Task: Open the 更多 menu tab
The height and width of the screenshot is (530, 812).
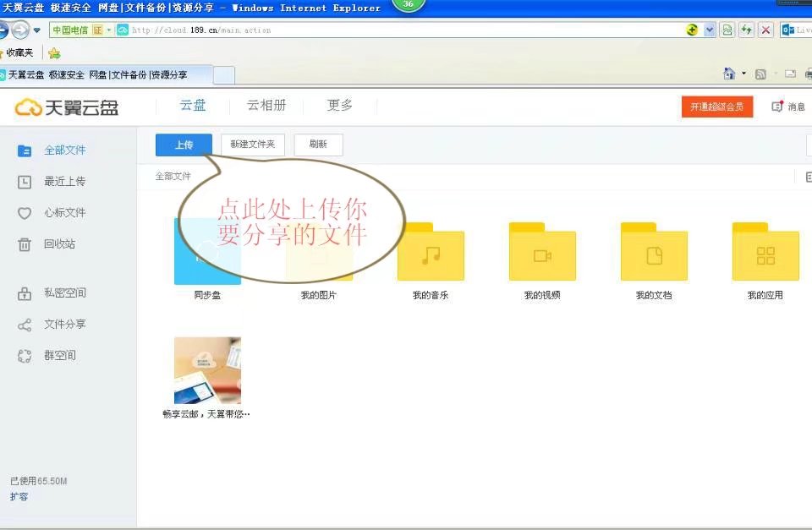Action: click(340, 105)
